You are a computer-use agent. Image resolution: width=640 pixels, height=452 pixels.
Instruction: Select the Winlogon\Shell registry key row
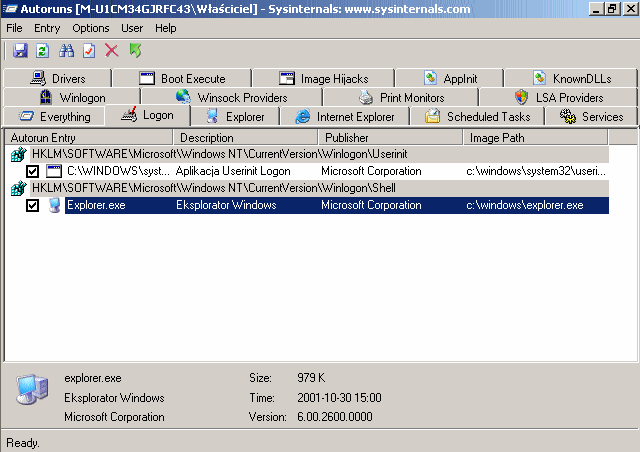click(307, 188)
